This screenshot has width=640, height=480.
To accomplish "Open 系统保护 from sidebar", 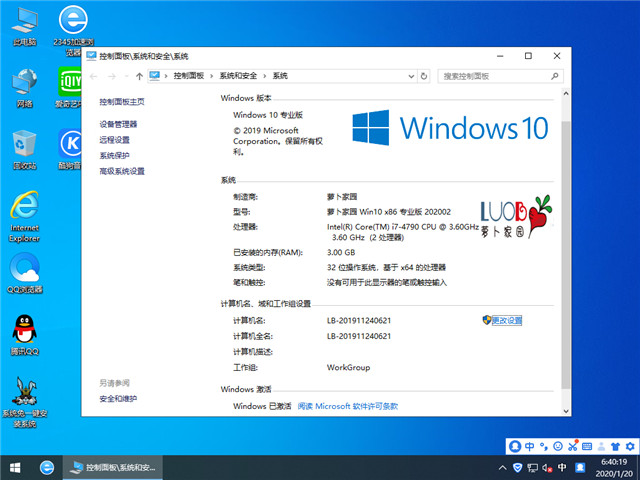I will coord(114,156).
